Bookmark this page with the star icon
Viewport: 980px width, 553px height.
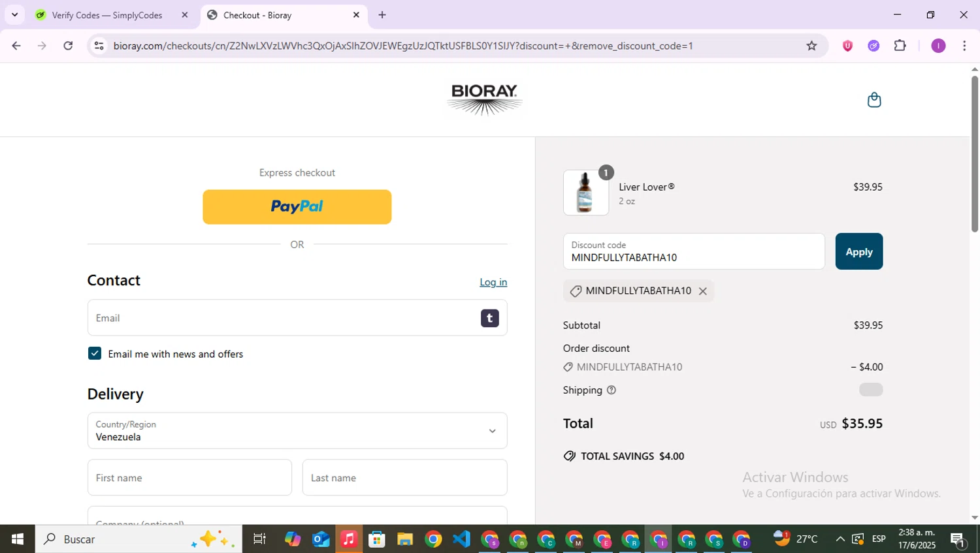tap(811, 46)
